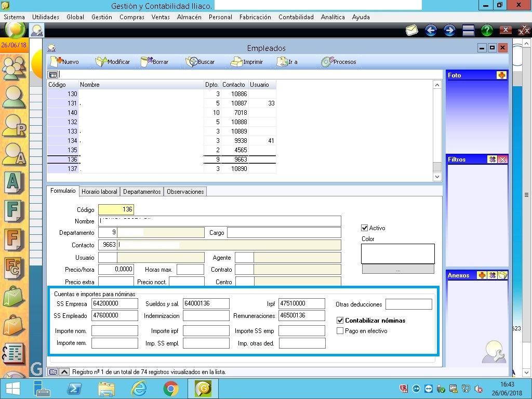Open the orange shopping bag sidebar icon
Image resolution: width=532 pixels, height=399 pixels.
pos(14,325)
